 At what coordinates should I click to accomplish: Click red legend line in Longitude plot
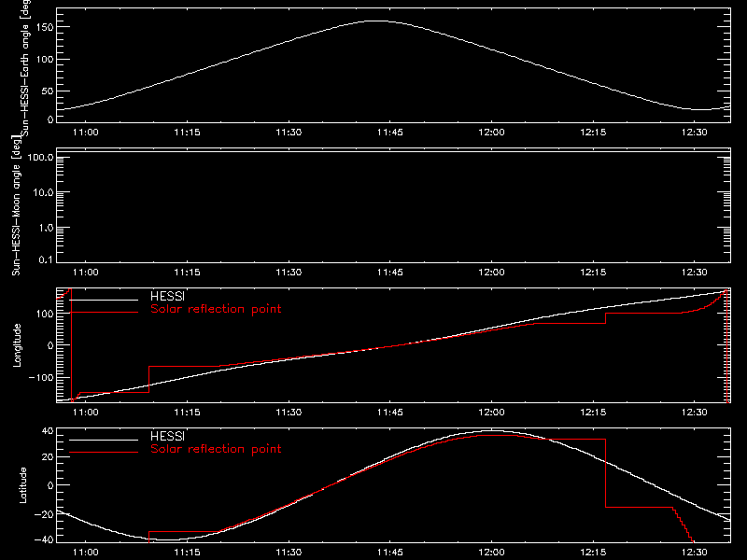[x=104, y=313]
